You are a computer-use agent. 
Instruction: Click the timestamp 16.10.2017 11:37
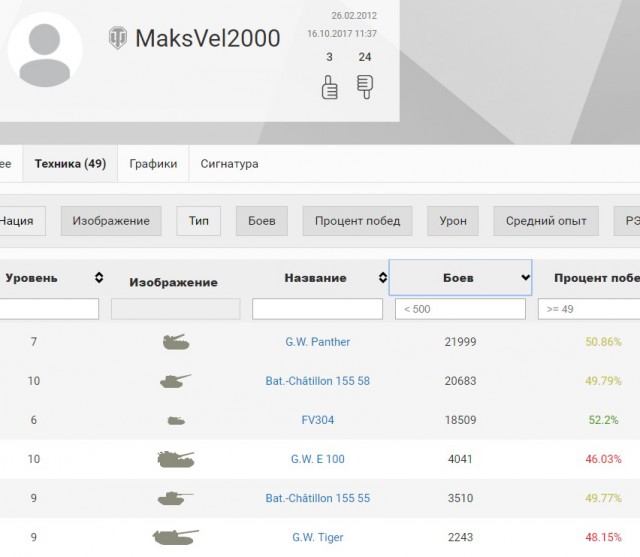342,34
